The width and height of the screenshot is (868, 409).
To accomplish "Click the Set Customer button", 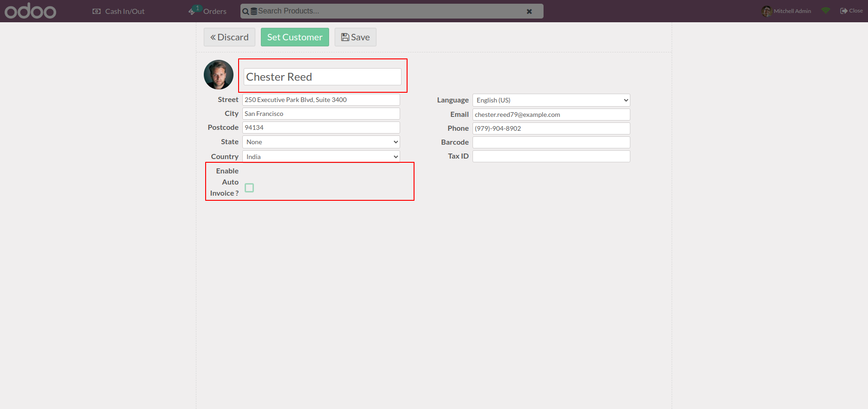I will tap(295, 37).
